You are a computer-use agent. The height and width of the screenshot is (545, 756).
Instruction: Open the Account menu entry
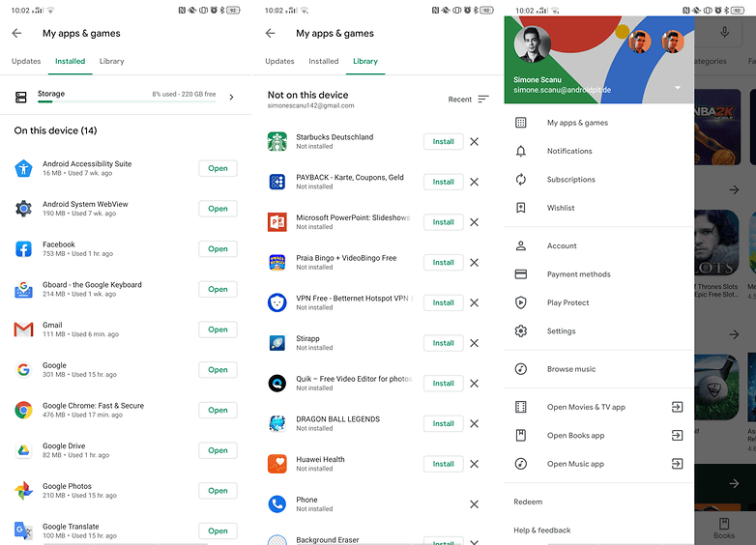[598, 245]
